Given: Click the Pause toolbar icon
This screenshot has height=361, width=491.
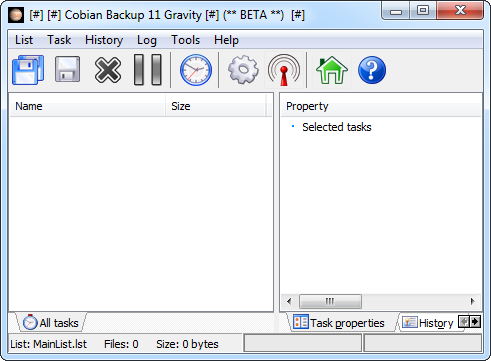Looking at the screenshot, I should point(148,70).
